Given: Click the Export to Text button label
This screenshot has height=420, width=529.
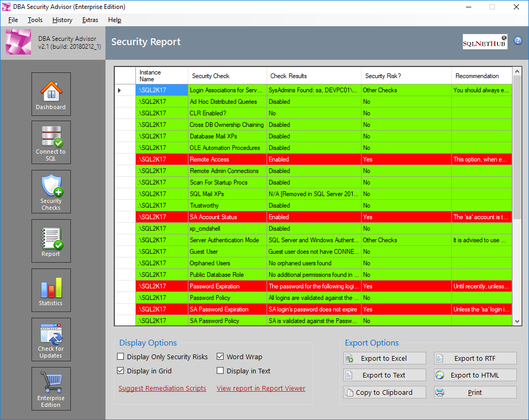Looking at the screenshot, I should [384, 375].
